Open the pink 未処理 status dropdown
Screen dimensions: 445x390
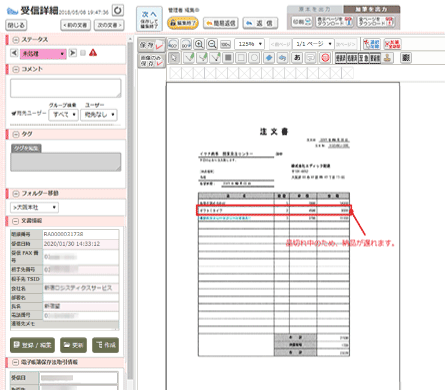point(43,54)
